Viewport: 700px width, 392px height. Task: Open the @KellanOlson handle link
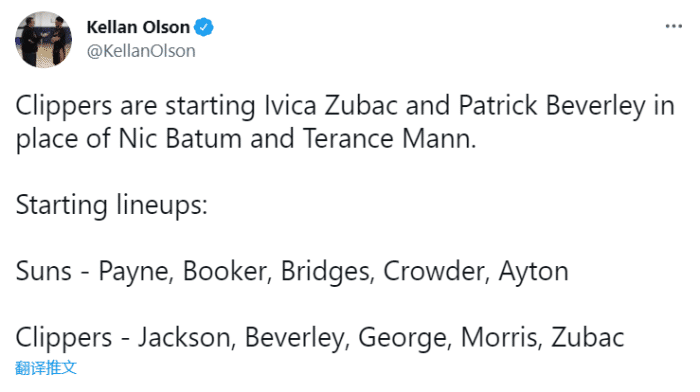(141, 51)
